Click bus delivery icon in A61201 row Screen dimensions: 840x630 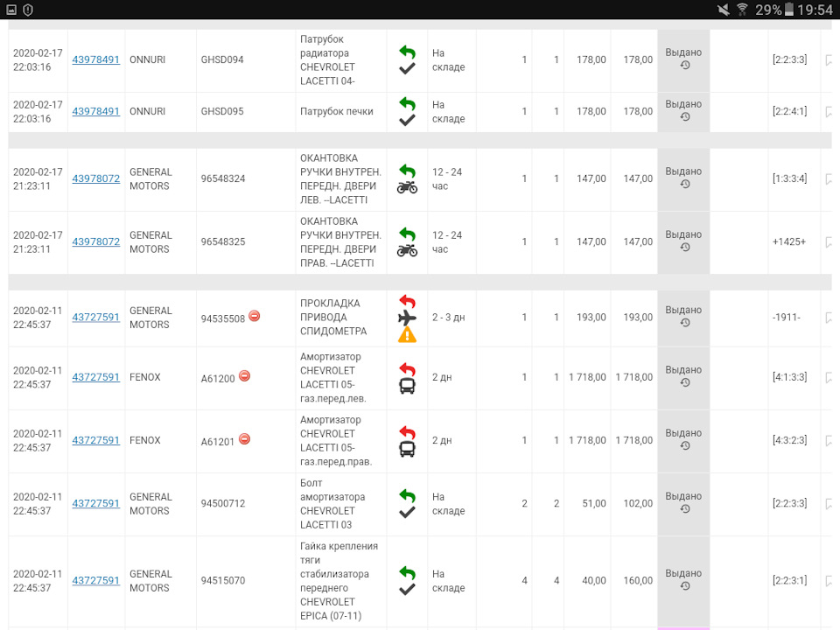coord(407,450)
